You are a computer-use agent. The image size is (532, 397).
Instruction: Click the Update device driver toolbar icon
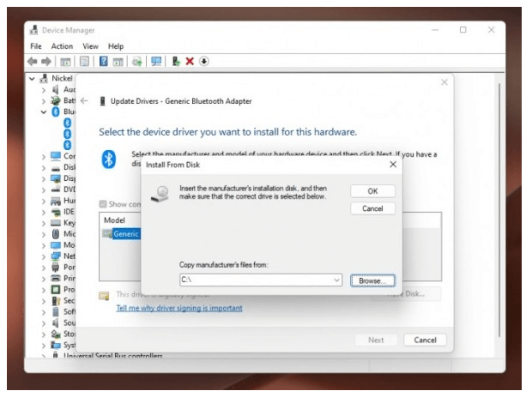(x=176, y=62)
